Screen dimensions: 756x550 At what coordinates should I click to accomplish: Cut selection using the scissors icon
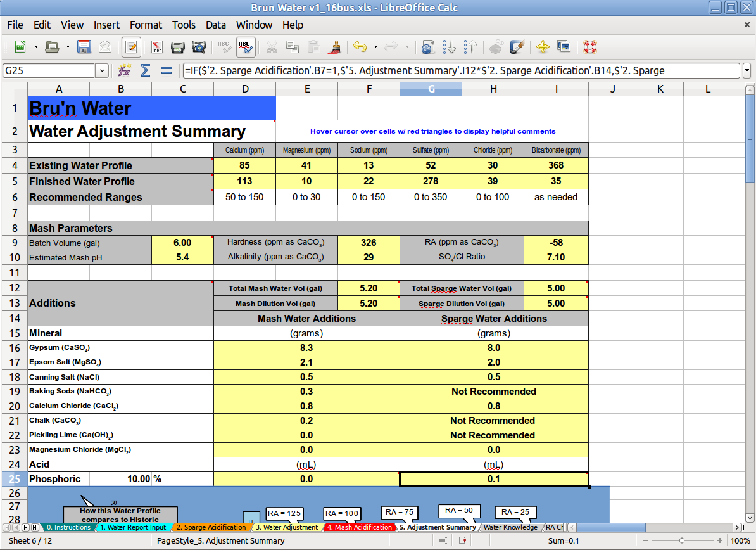(x=272, y=47)
